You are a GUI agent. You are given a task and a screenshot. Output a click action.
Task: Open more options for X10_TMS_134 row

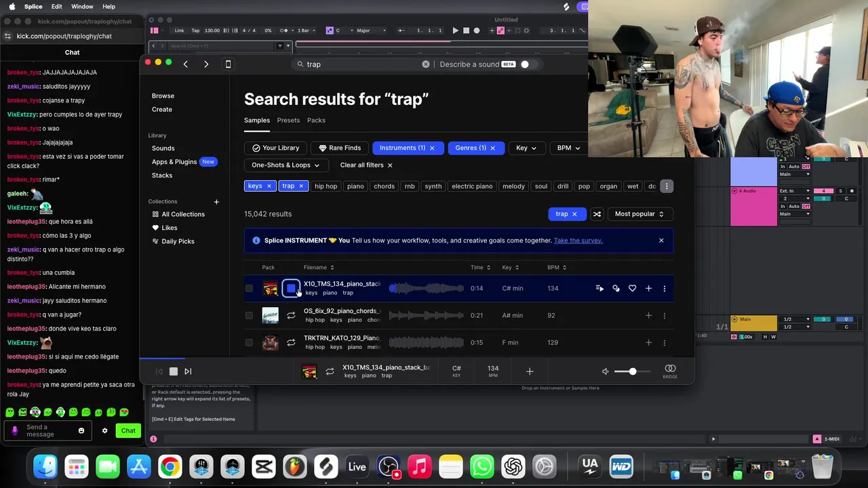[x=664, y=288]
